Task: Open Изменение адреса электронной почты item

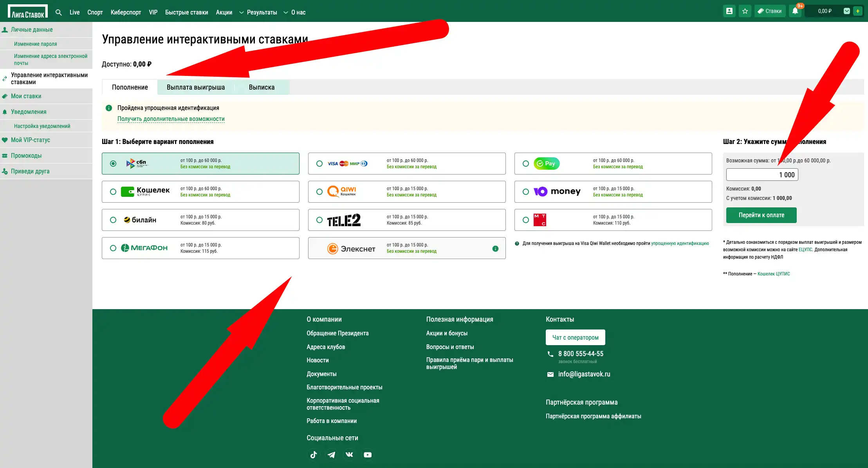Action: point(46,59)
